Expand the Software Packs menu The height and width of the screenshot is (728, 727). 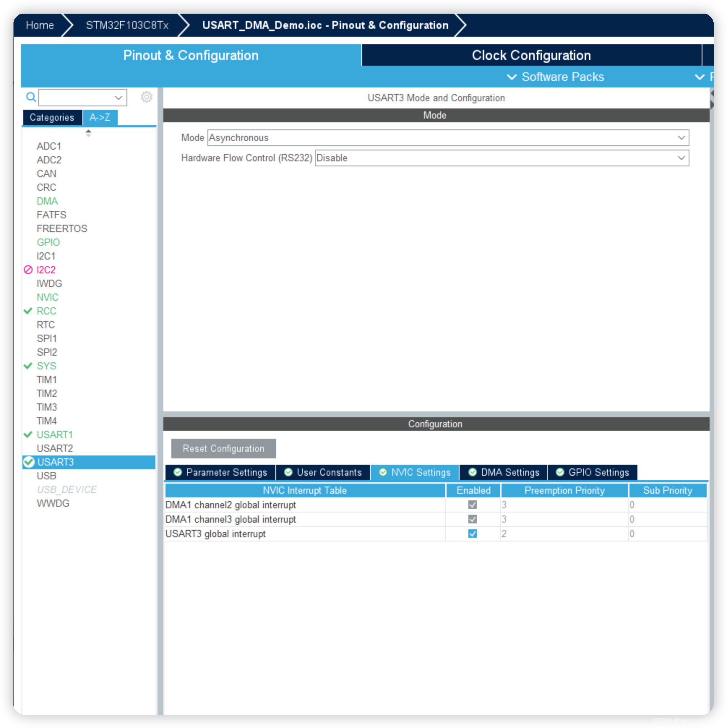556,77
